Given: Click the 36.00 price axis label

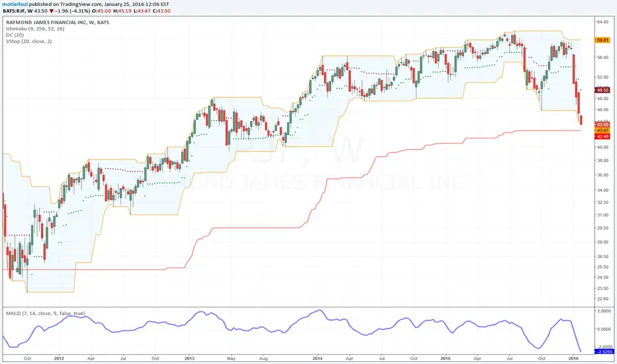Looking at the screenshot, I should [x=602, y=175].
